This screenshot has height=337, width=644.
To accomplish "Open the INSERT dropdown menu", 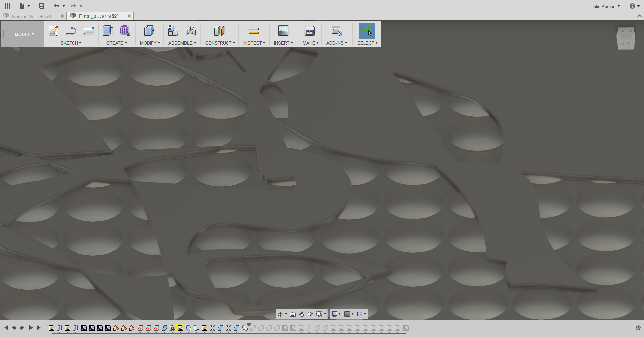I will 283,43.
